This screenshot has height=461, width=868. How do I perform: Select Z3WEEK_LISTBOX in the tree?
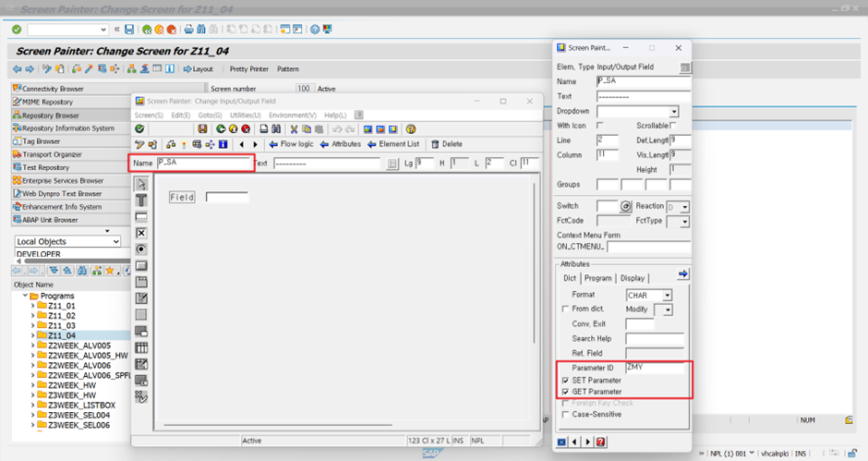click(81, 406)
